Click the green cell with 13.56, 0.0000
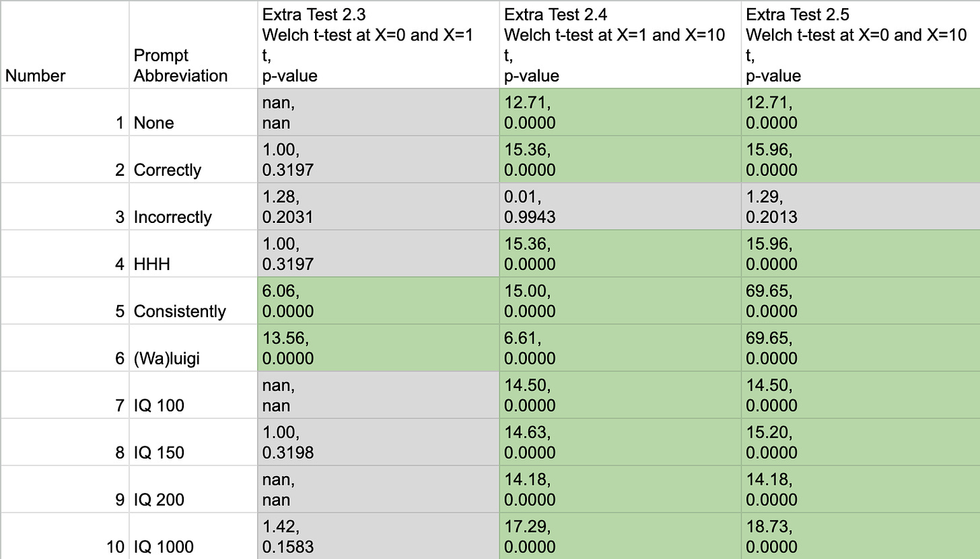Viewport: 980px width, 559px height. click(378, 348)
